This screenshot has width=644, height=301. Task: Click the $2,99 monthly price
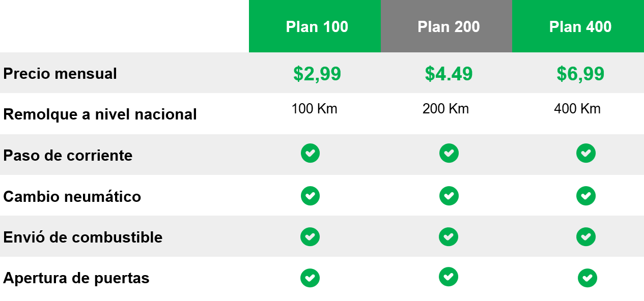click(317, 74)
